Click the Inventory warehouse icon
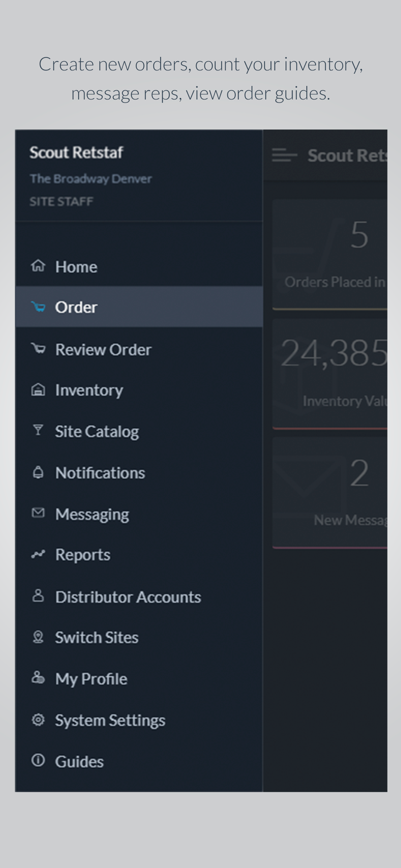This screenshot has height=868, width=401. pyautogui.click(x=38, y=390)
